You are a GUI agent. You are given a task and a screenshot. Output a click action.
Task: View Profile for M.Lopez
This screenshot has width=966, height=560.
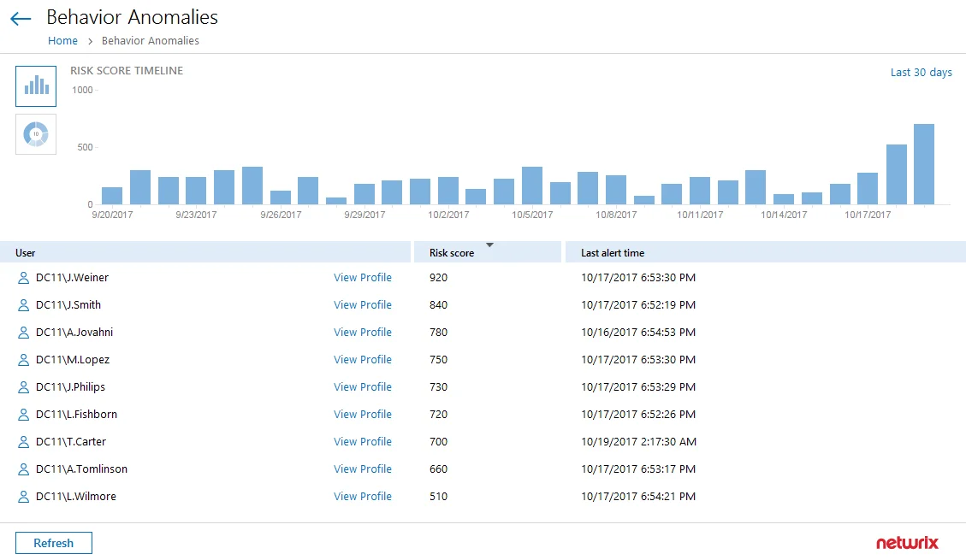point(363,359)
